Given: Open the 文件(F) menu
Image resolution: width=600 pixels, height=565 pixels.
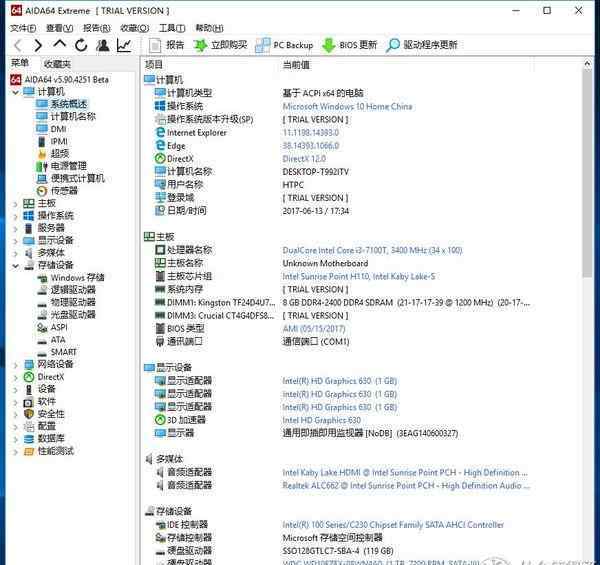Looking at the screenshot, I should click(23, 28).
